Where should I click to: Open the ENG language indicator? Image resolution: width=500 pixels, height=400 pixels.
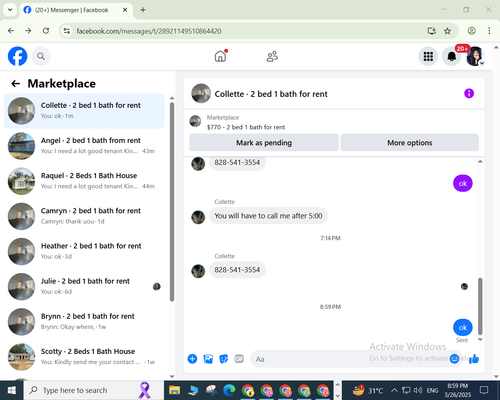(432, 390)
